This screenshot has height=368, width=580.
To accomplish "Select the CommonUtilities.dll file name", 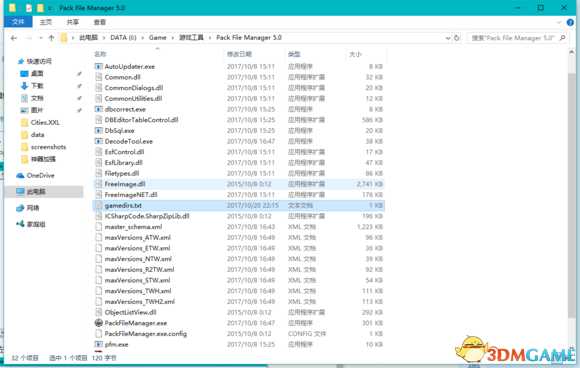I will [133, 99].
